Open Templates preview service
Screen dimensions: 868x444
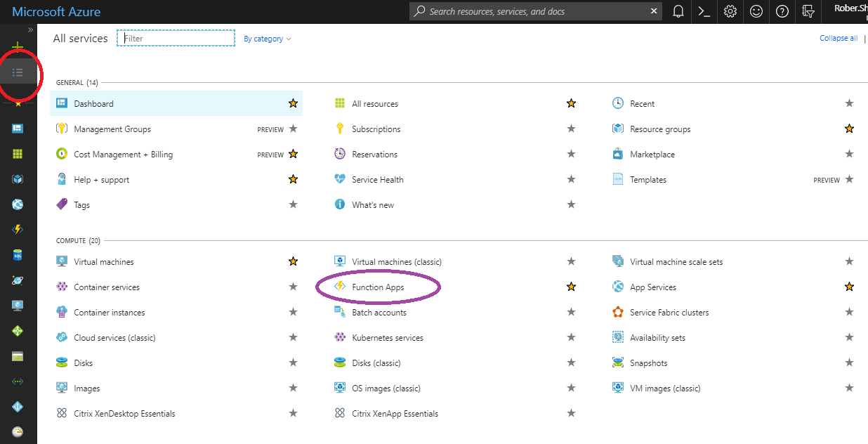coord(648,180)
